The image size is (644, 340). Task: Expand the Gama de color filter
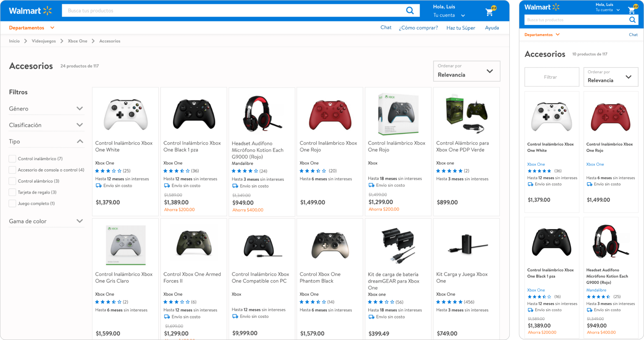pos(79,221)
